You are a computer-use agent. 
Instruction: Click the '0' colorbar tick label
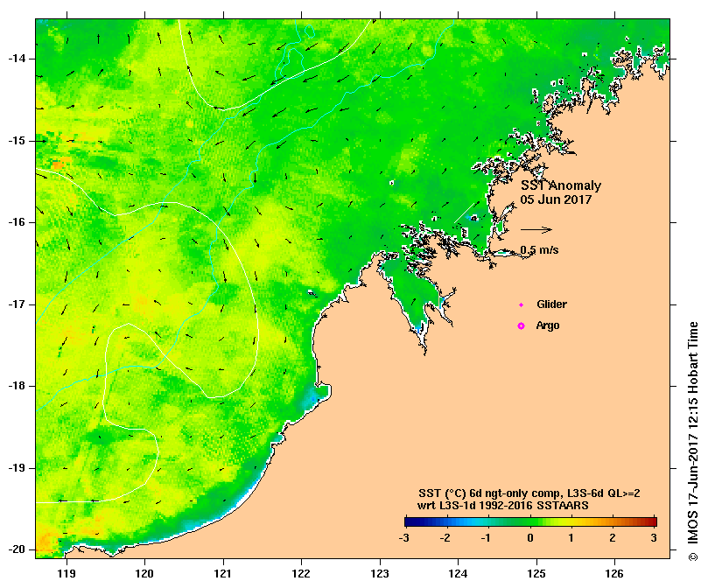530,537
